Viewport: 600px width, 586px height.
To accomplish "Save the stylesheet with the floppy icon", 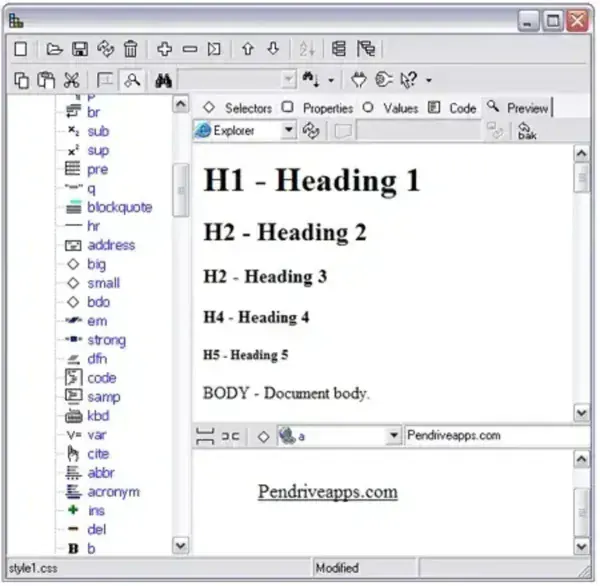I will 80,49.
